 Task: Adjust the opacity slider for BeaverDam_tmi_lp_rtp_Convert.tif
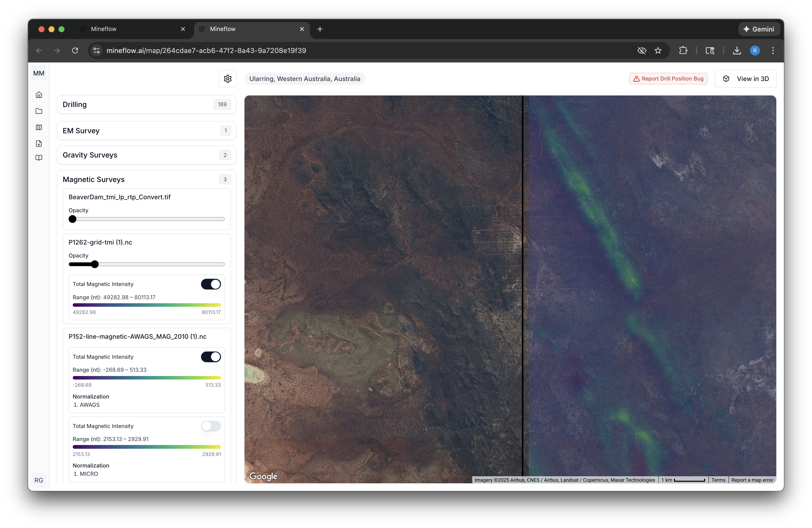[x=73, y=219]
